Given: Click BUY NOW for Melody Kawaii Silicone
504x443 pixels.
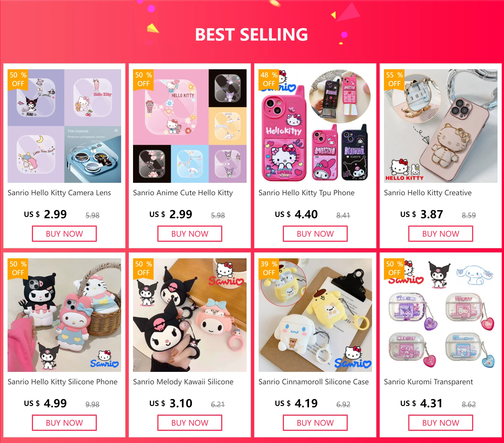Looking at the screenshot, I should [x=190, y=423].
